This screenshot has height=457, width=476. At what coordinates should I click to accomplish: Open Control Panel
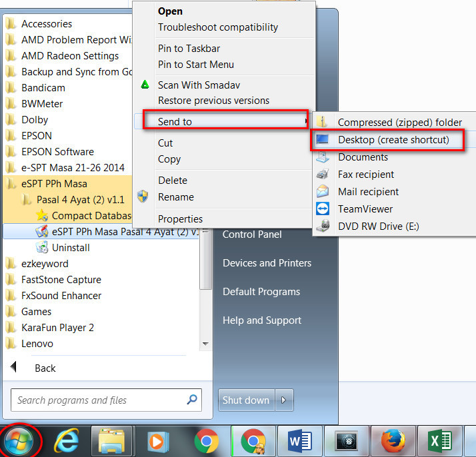click(x=252, y=234)
